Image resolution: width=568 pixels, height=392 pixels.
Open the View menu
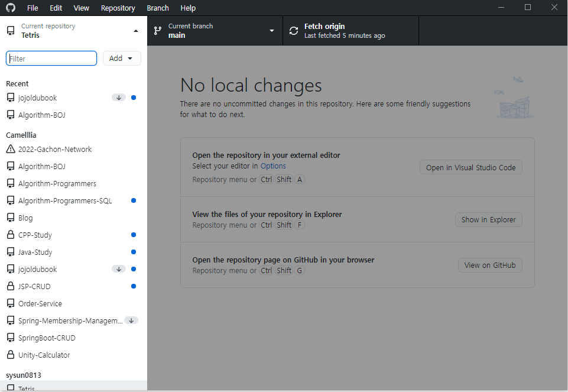coord(81,8)
